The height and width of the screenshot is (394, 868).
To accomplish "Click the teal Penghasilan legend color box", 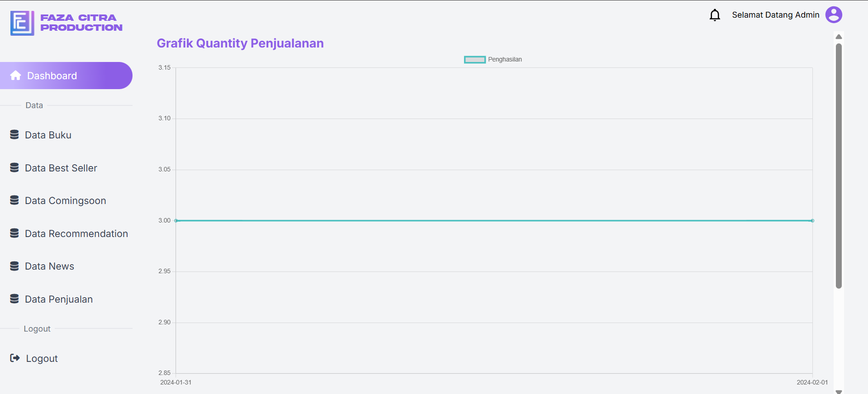I will tap(474, 60).
